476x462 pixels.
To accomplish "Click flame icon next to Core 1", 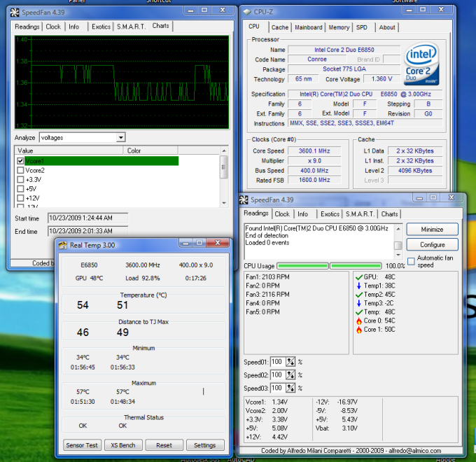I will point(359,330).
